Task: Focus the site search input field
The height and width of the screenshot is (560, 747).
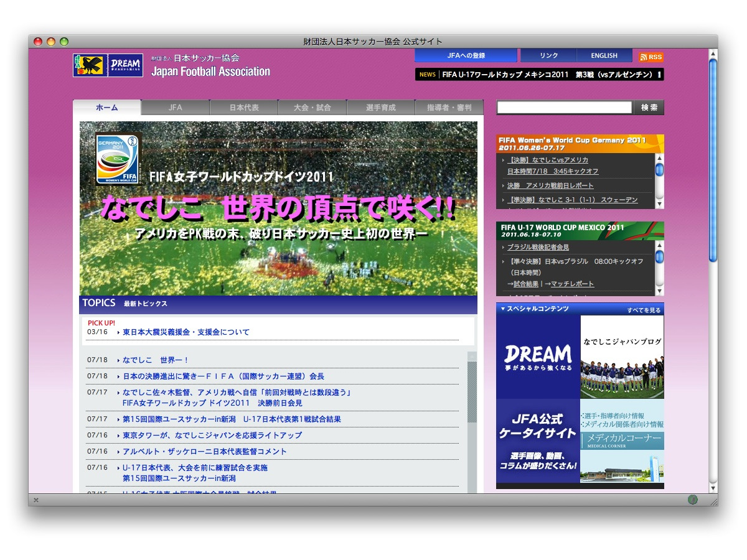Action: click(x=565, y=108)
